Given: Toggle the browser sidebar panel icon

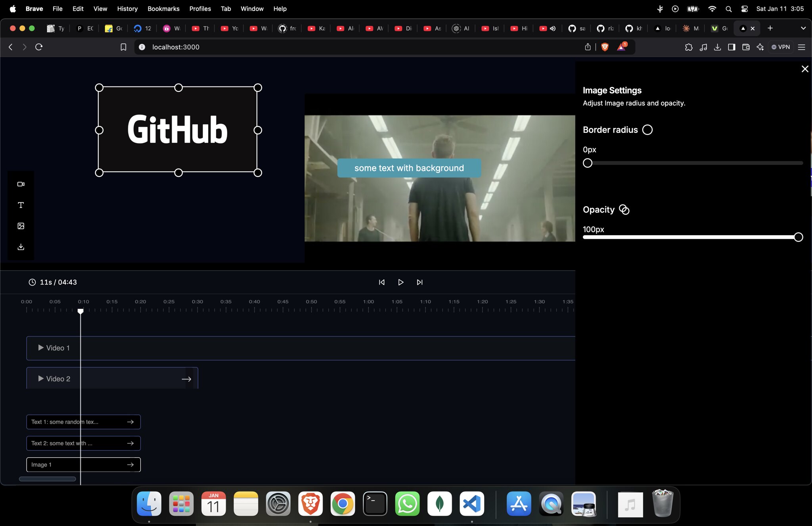Looking at the screenshot, I should click(x=732, y=47).
